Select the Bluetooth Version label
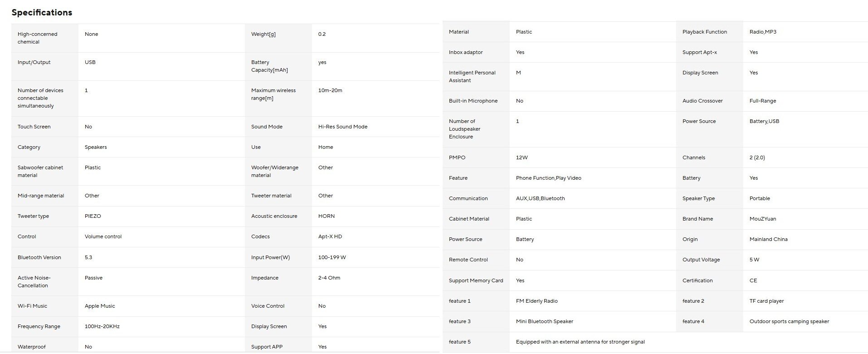 pos(39,257)
